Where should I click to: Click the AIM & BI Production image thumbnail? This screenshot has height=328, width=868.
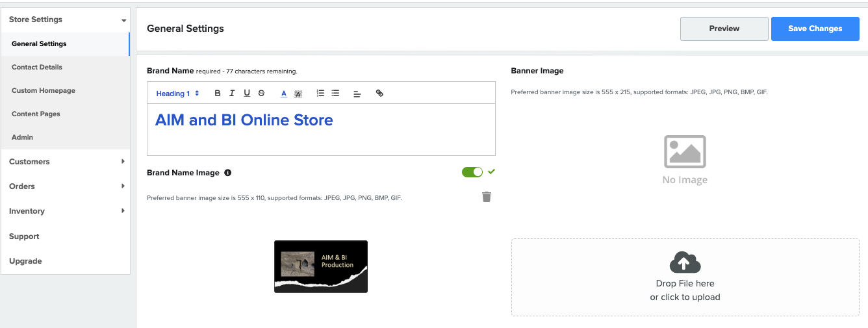(x=321, y=266)
